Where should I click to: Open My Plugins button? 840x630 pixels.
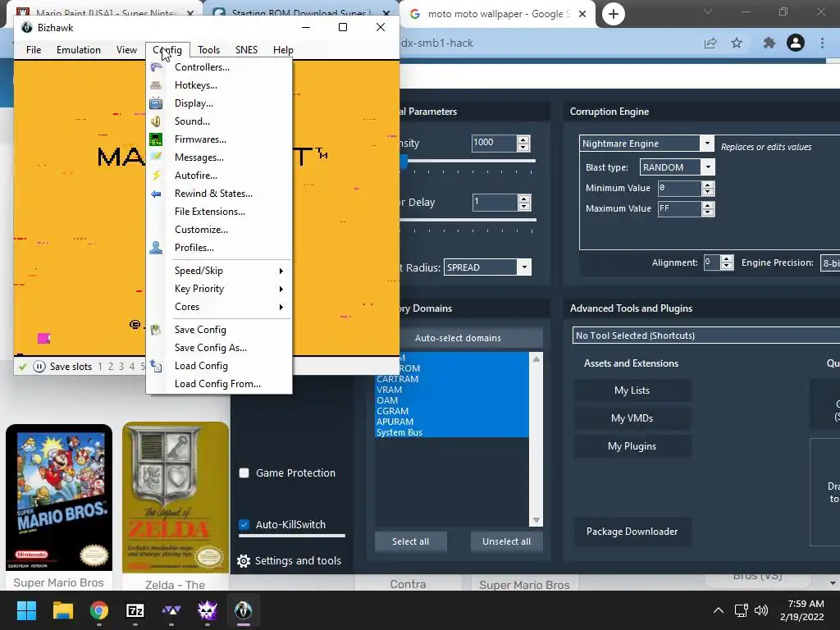tap(632, 446)
